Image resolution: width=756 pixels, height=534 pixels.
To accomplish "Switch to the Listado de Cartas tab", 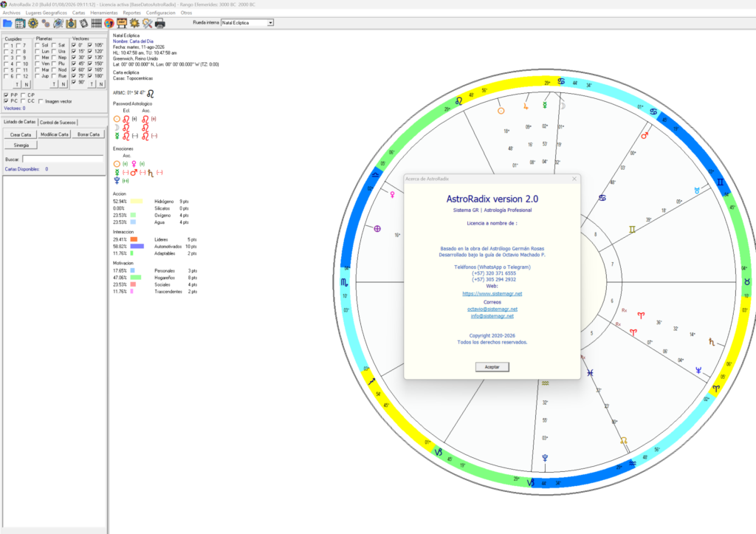I will pyautogui.click(x=20, y=122).
